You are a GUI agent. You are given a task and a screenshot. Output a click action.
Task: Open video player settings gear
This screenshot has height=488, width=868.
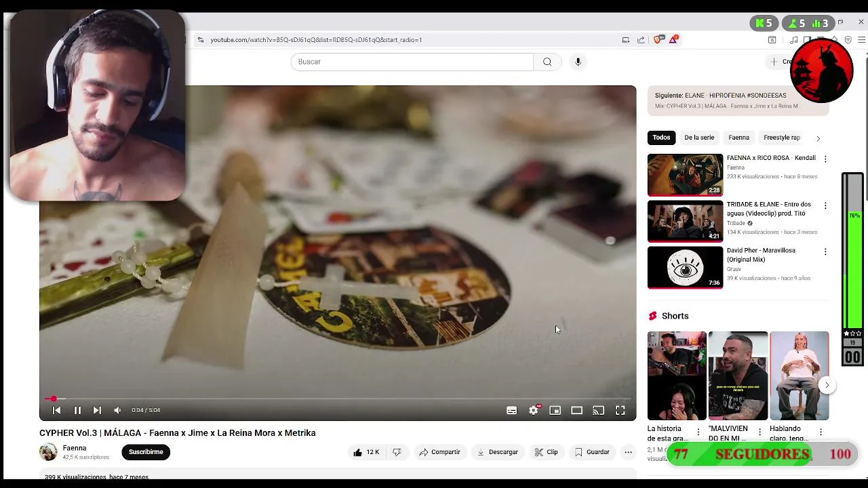[x=534, y=410]
